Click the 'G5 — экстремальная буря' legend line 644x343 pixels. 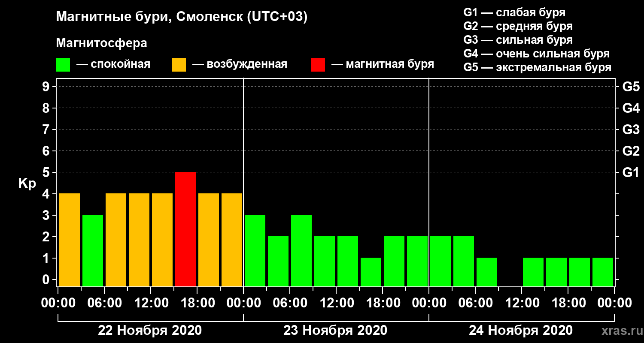[x=538, y=68]
